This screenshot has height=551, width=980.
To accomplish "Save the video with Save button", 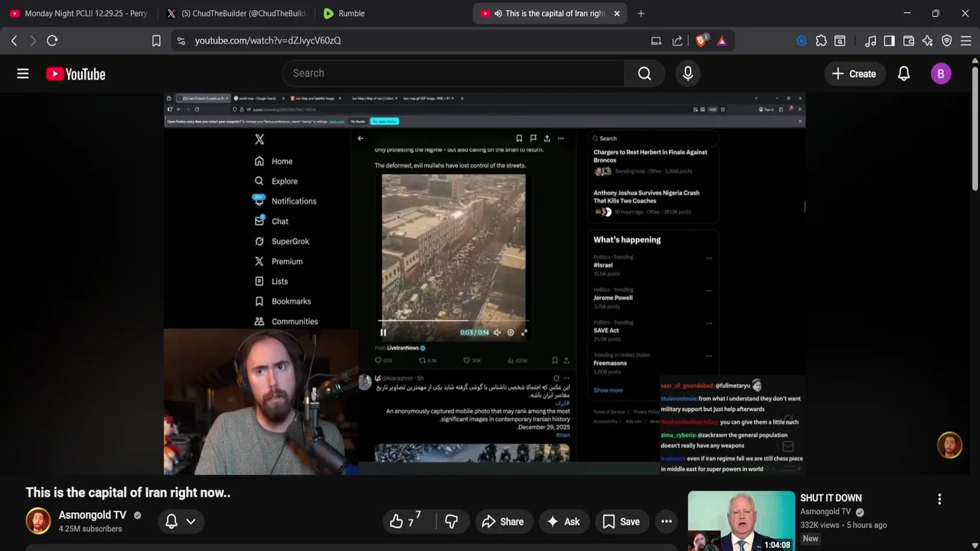I will (x=621, y=521).
